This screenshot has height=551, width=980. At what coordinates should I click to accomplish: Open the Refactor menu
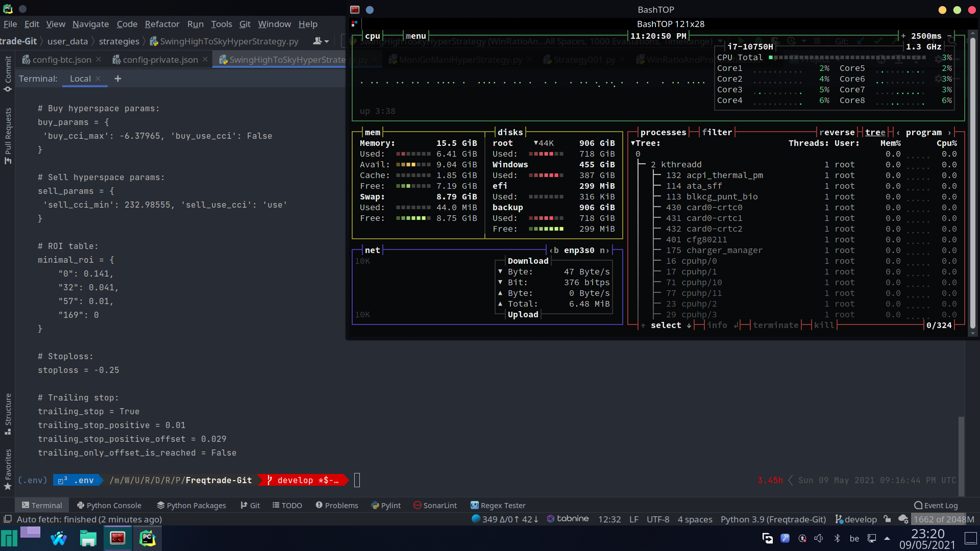(162, 24)
